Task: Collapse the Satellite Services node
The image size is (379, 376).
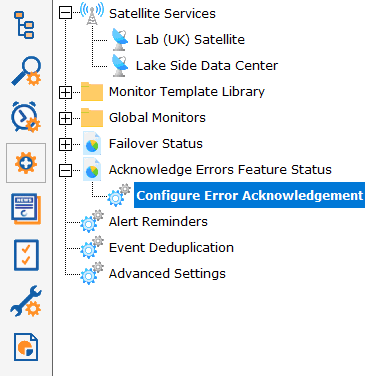Action: pyautogui.click(x=65, y=13)
